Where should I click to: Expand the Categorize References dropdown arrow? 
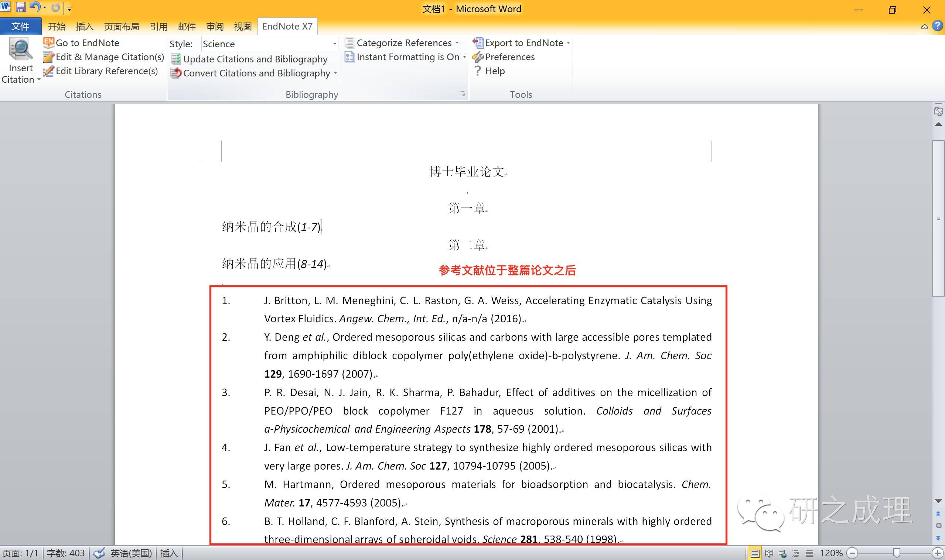point(457,43)
